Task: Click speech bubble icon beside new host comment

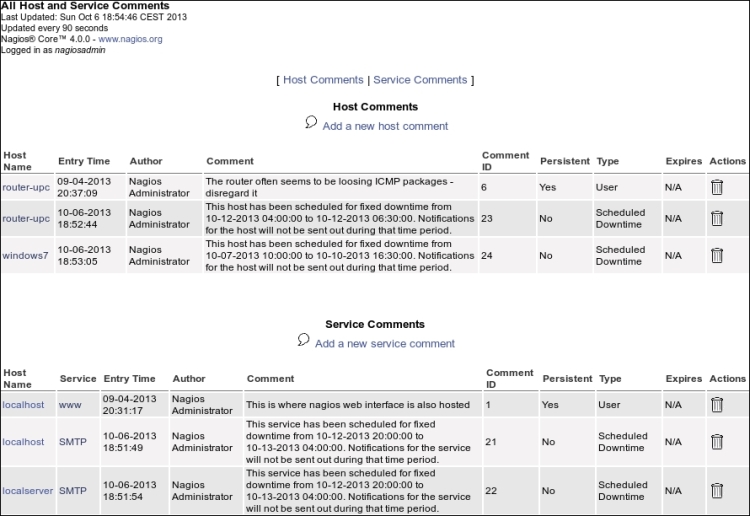Action: 311,122
